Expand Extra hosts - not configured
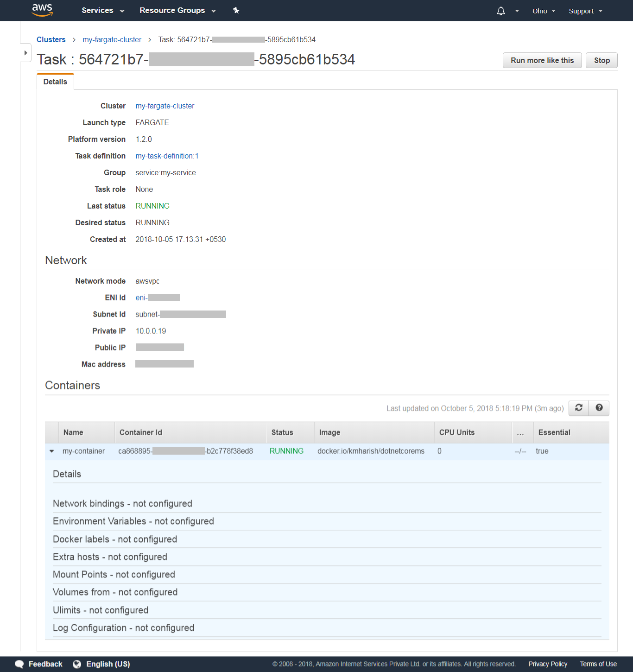Image resolution: width=633 pixels, height=672 pixels. pos(110,557)
